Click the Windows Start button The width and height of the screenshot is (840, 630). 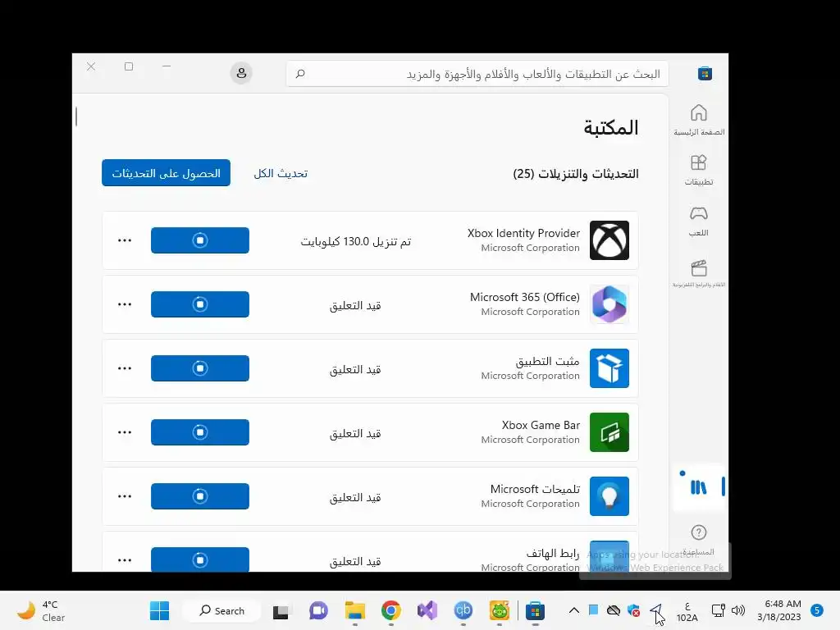(159, 610)
